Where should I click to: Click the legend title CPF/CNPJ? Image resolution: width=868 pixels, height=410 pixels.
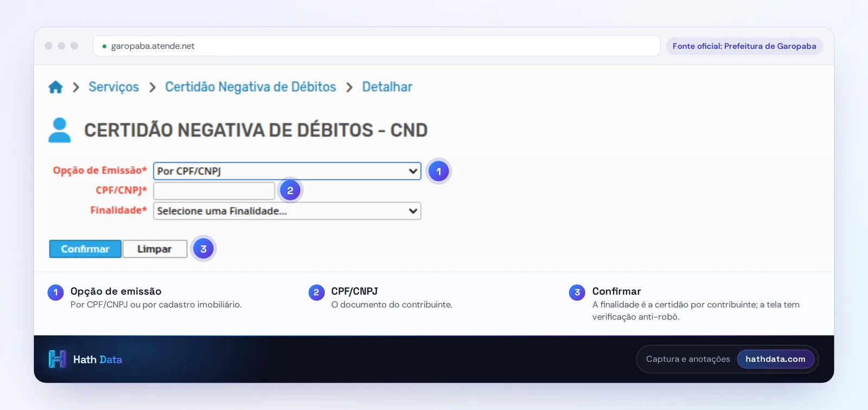point(355,291)
